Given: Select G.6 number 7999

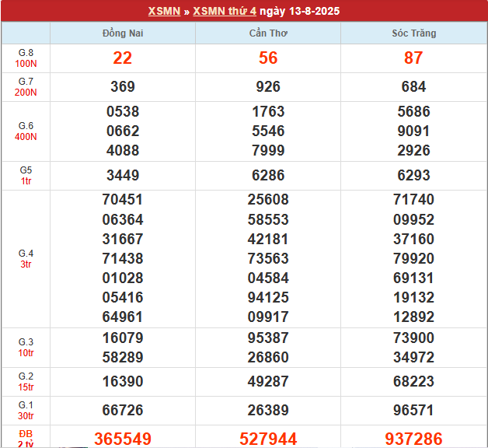Looking at the screenshot, I should [268, 150].
